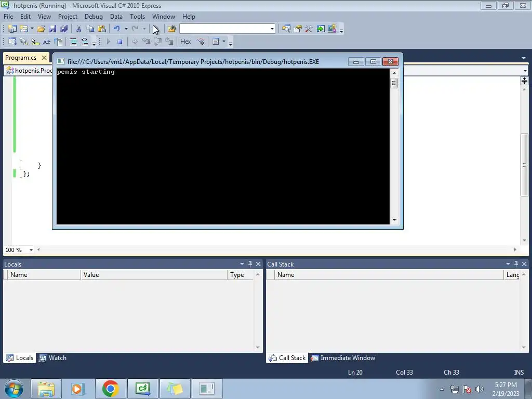Select the Locals tab
Viewport: 532px width, 399px height.
[x=20, y=358]
